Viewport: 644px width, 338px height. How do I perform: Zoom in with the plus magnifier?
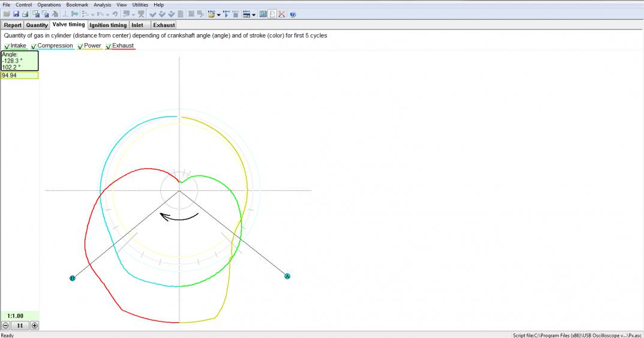tap(34, 325)
